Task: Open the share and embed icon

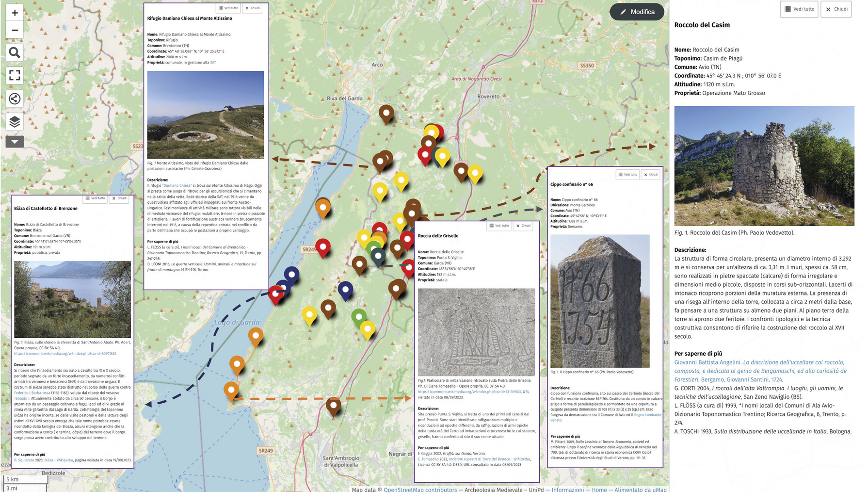Action: coord(15,99)
